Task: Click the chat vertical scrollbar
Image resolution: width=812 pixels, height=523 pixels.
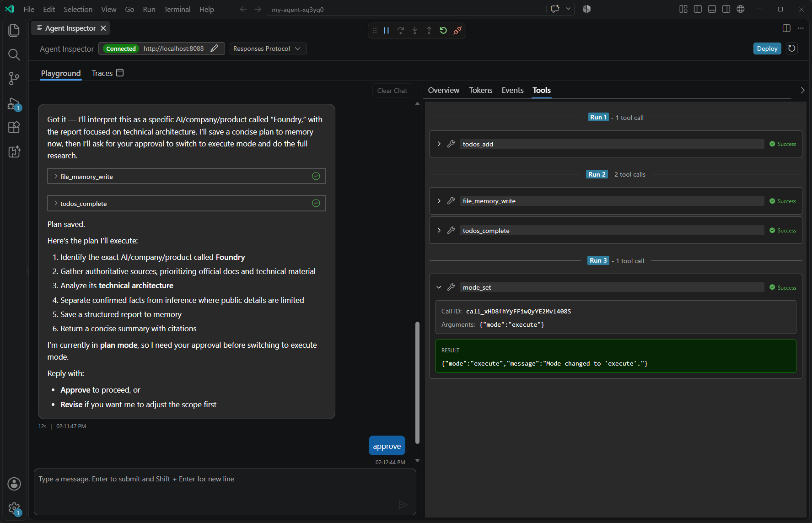Action: (x=417, y=383)
